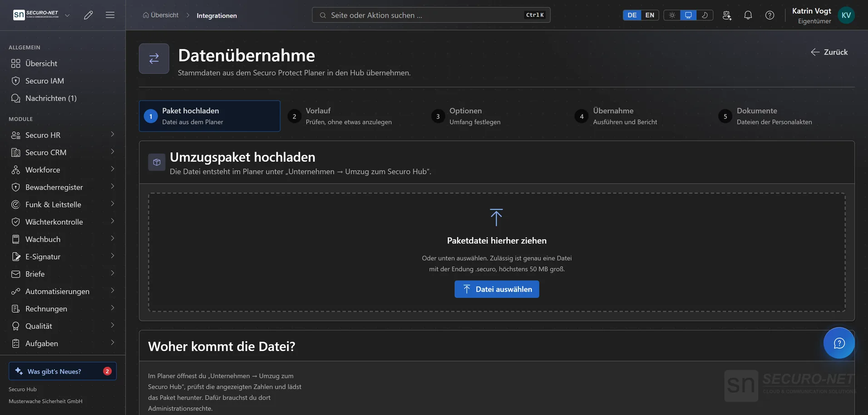This screenshot has height=415, width=868.
Task: Click the pencil edit icon in top bar
Action: click(89, 15)
